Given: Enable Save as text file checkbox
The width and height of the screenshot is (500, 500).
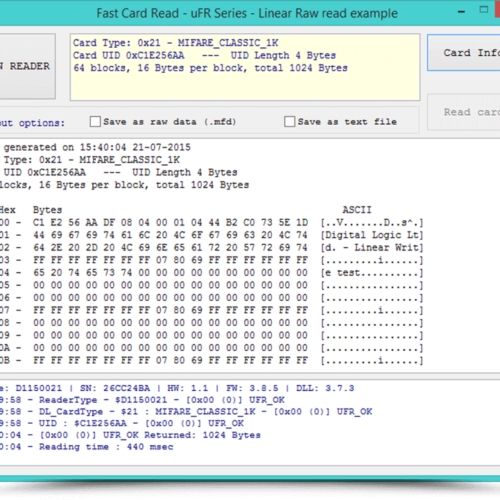Looking at the screenshot, I should (289, 122).
